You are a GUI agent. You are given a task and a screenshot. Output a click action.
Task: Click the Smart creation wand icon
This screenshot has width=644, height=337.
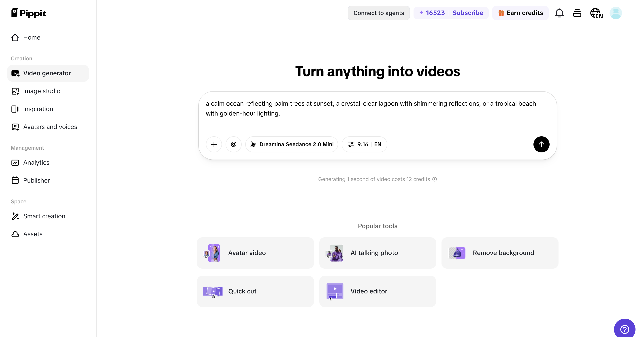15,216
